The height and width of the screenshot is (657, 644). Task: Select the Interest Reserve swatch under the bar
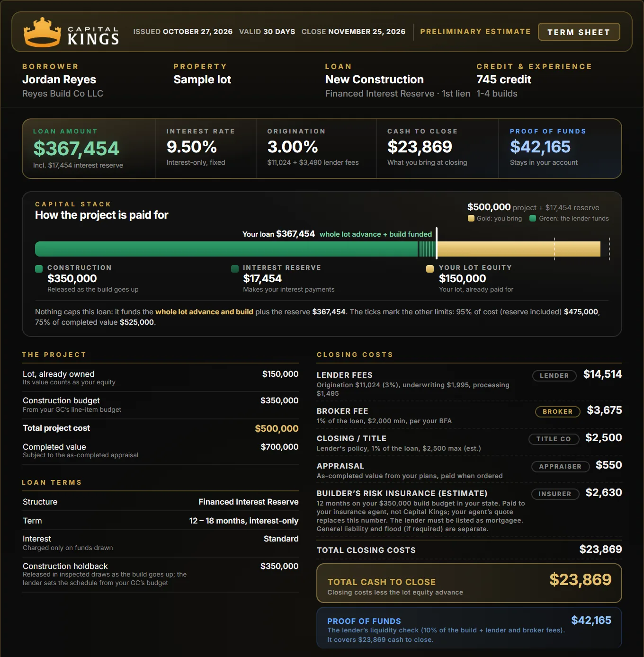234,269
